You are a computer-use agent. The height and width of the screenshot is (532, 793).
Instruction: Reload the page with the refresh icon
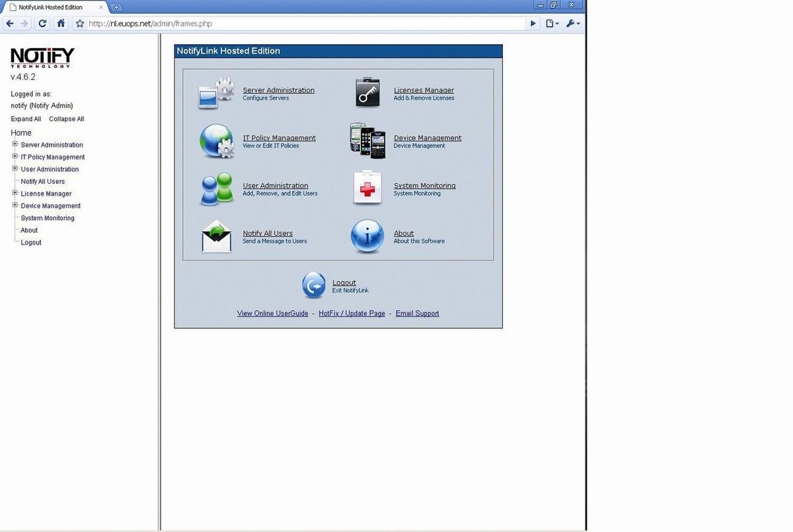pos(42,23)
